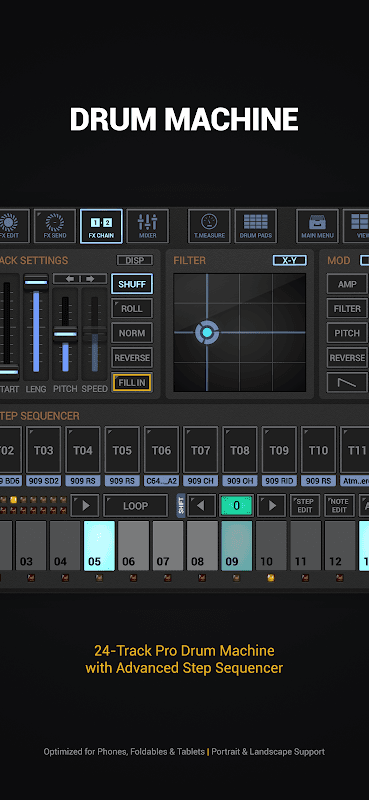Image resolution: width=369 pixels, height=800 pixels.
Task: Toggle highlighted step 09
Action: [236, 545]
